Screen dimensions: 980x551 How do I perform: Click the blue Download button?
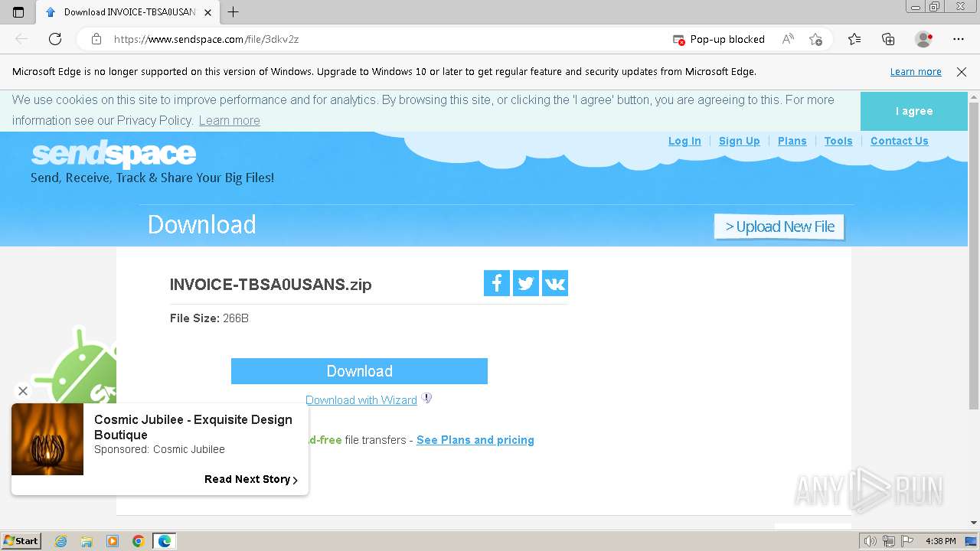[359, 371]
